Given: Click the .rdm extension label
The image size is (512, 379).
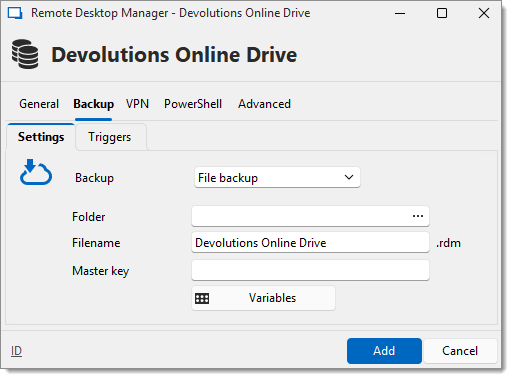Looking at the screenshot, I should click(448, 243).
